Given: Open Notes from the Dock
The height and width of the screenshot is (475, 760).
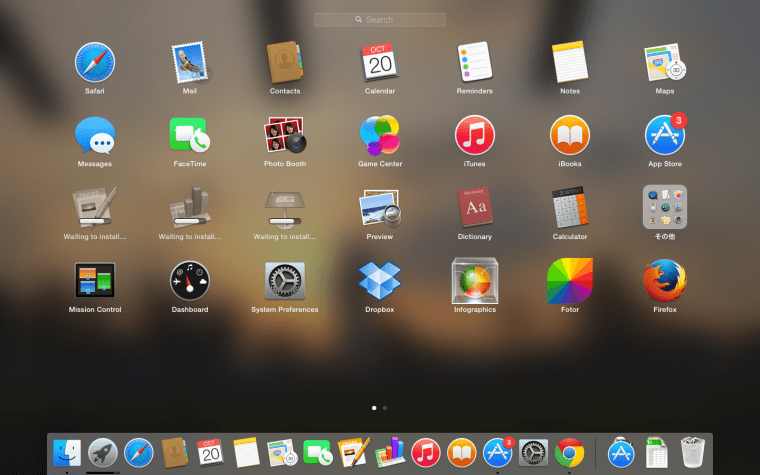Looking at the screenshot, I should [246, 453].
